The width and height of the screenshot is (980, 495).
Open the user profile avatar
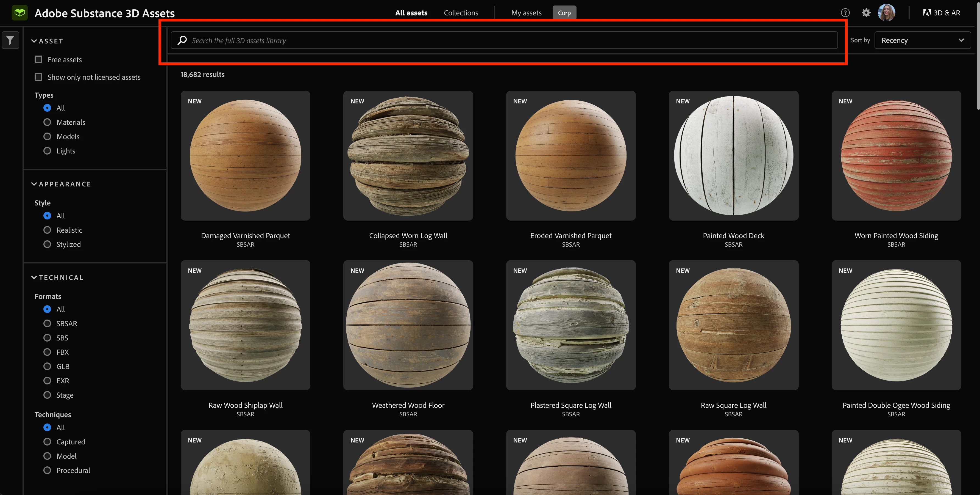pyautogui.click(x=886, y=13)
